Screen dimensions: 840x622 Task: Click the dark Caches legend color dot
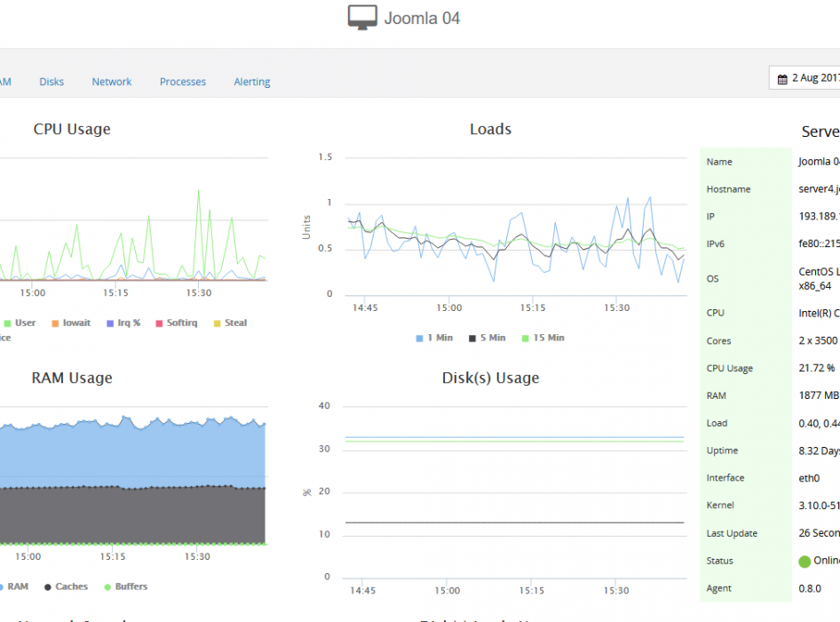[48, 587]
